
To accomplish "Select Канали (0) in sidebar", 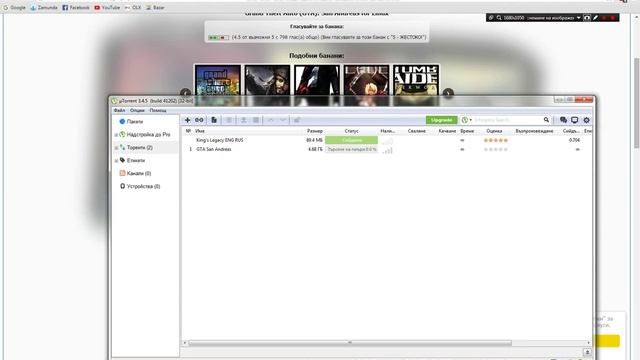I will [x=139, y=173].
